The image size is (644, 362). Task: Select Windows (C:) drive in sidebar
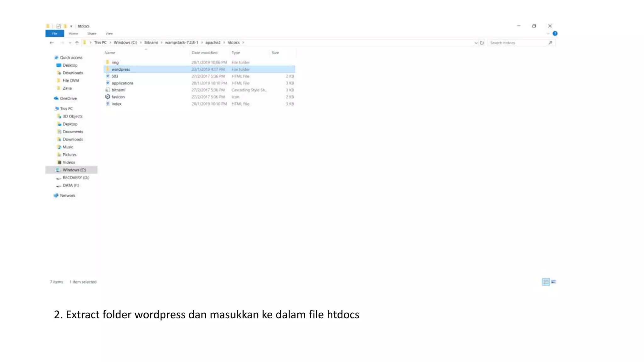point(72,170)
